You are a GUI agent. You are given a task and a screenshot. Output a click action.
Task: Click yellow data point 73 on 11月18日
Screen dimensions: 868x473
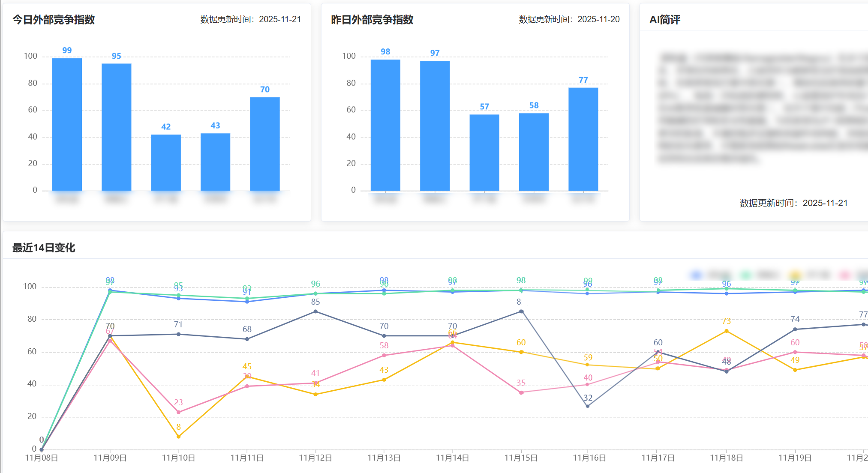(726, 331)
